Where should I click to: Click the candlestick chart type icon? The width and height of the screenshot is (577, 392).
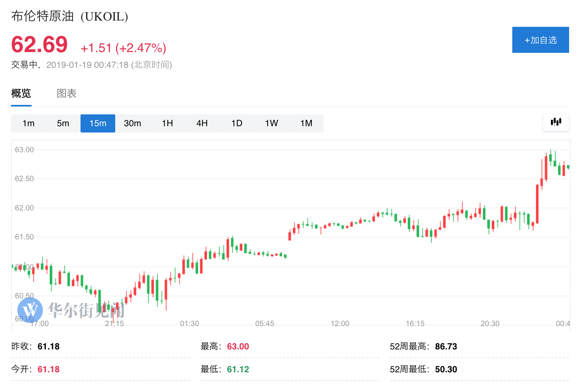[556, 122]
